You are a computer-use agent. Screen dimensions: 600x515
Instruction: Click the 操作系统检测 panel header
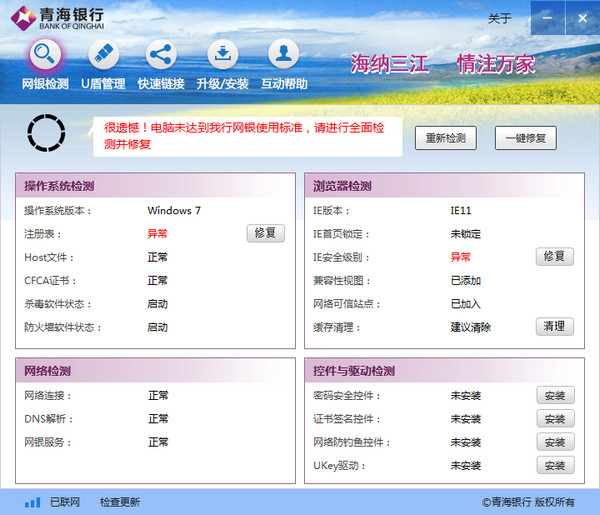[x=155, y=186]
